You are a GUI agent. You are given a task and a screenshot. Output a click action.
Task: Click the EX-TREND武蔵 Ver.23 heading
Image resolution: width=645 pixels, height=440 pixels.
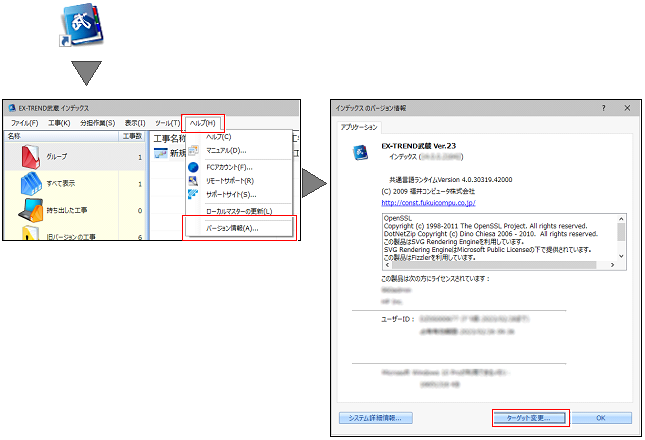tap(419, 146)
